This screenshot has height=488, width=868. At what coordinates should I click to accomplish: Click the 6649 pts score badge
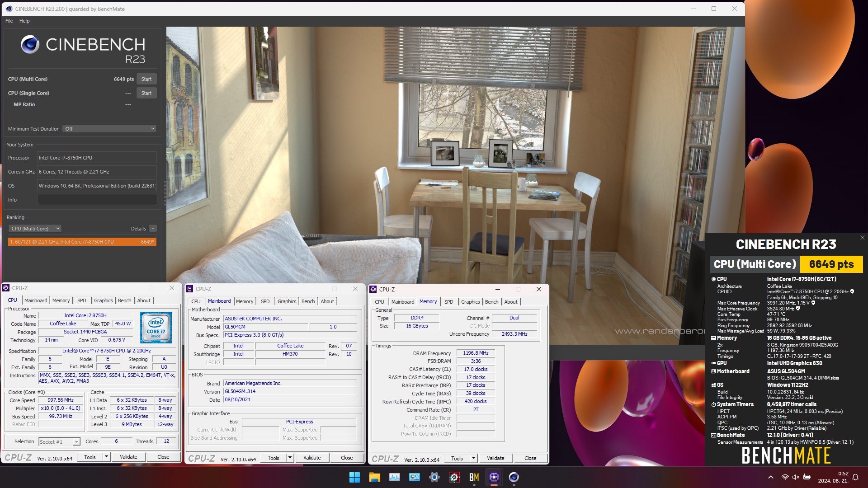coord(831,264)
